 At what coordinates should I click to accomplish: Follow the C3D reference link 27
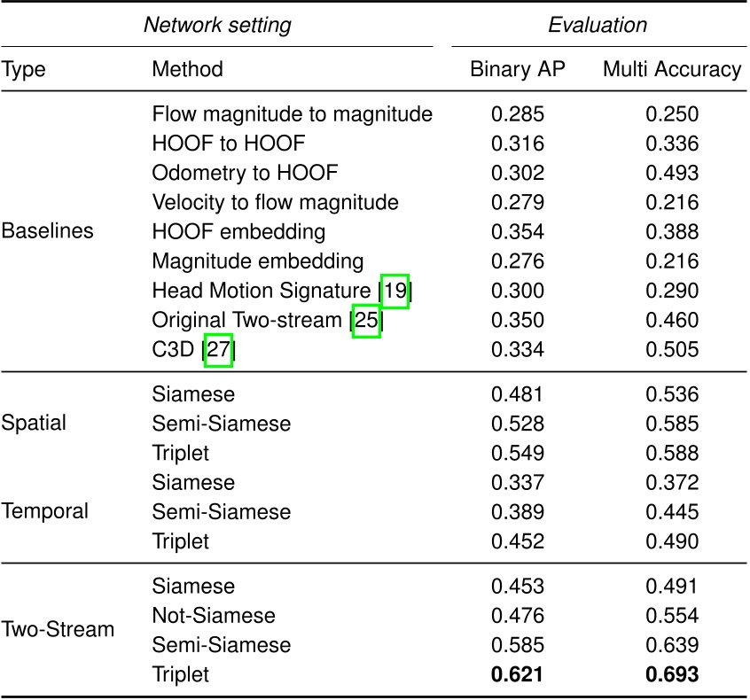tap(218, 349)
